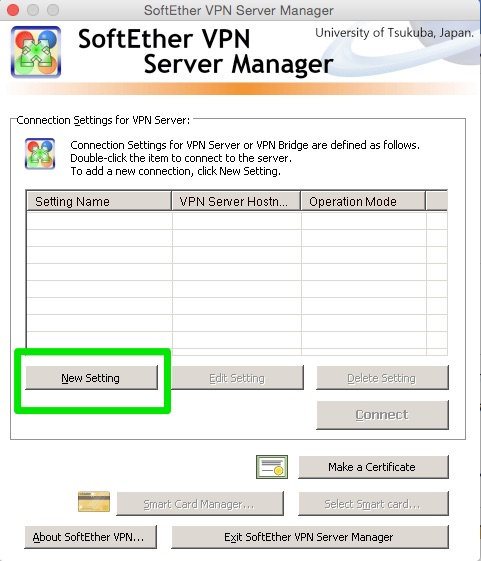Open Smart Card Manager
Viewport: 481px width, 561px height.
click(200, 504)
